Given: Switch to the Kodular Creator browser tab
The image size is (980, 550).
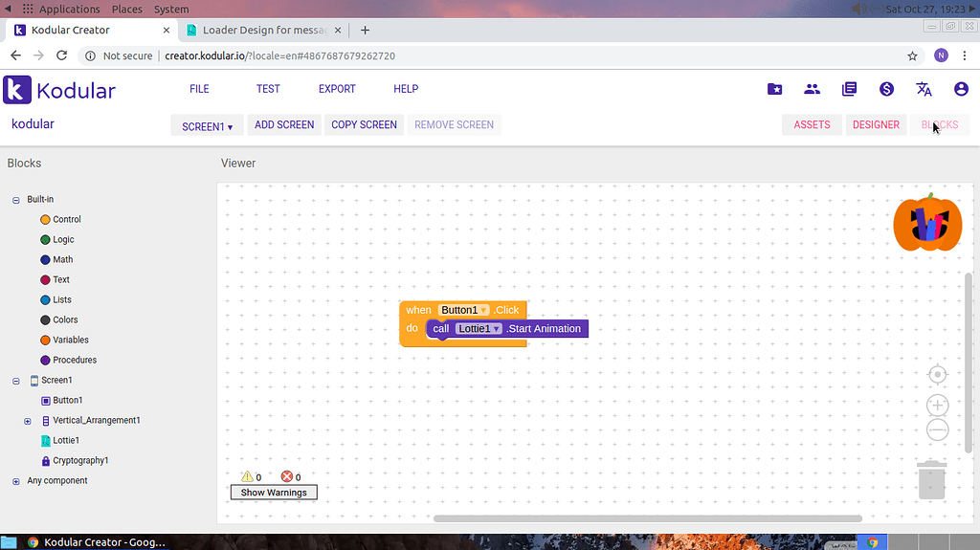Looking at the screenshot, I should click(91, 30).
